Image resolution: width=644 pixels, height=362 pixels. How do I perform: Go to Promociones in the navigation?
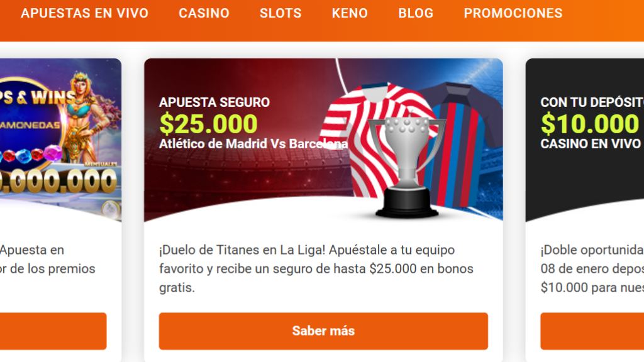click(x=513, y=13)
